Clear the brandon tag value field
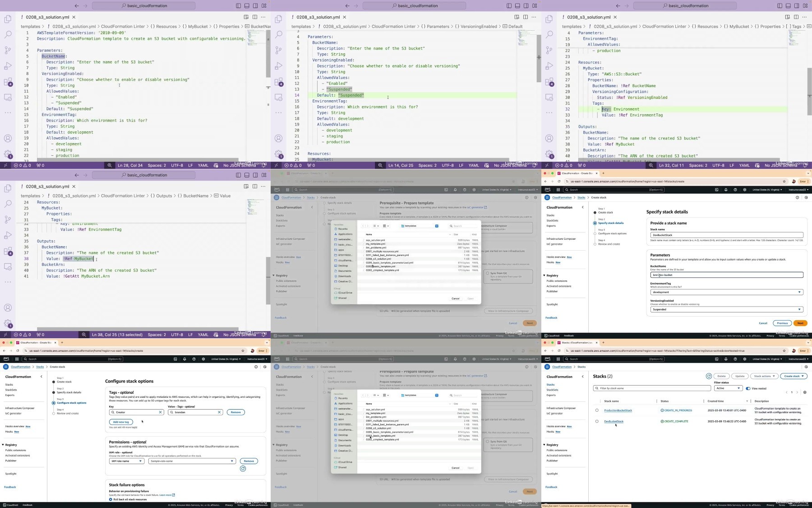The height and width of the screenshot is (508, 812). (x=219, y=412)
